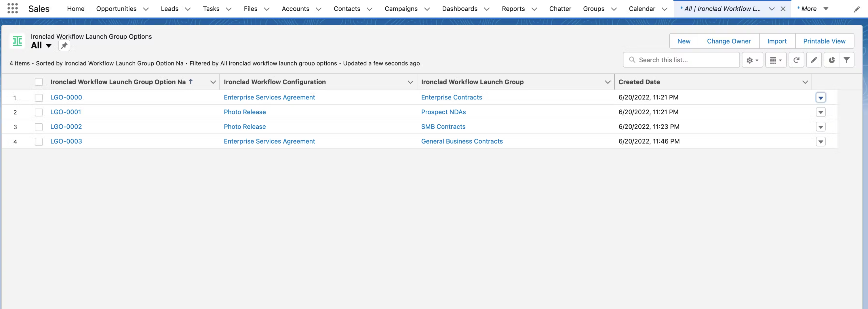Open the Ironclad Workflow tab chevron menu
Image resolution: width=868 pixels, height=309 pixels.
[772, 9]
